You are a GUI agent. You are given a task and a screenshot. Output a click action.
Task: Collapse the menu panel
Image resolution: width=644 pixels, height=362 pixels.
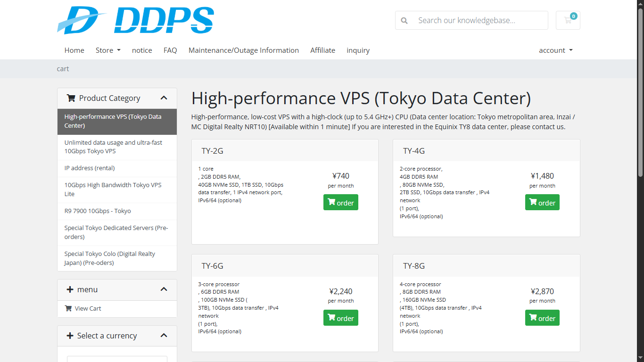164,289
